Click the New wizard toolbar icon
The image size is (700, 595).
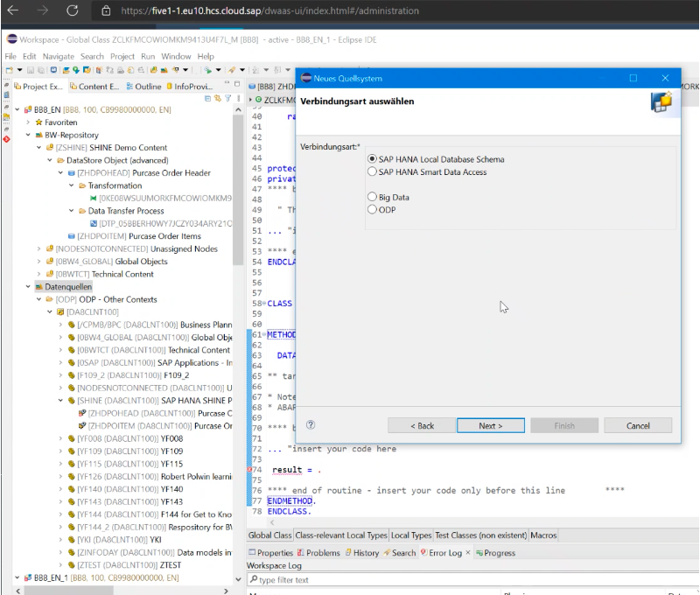pyautogui.click(x=9, y=70)
